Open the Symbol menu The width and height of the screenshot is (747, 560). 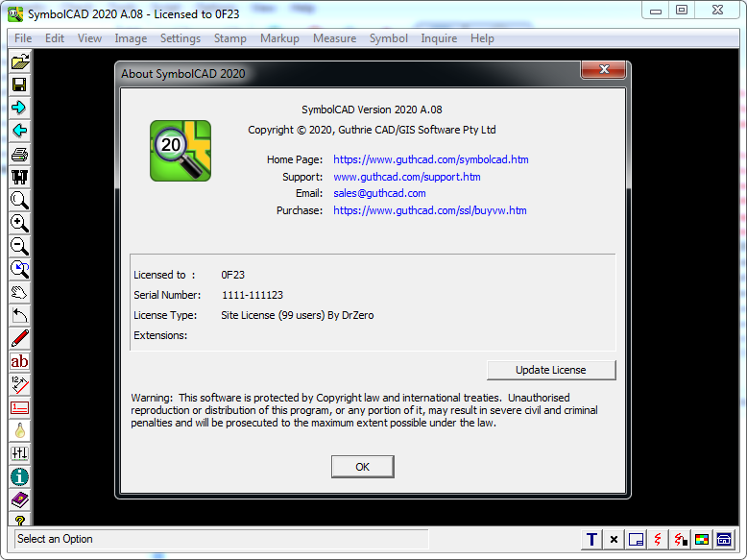point(389,38)
